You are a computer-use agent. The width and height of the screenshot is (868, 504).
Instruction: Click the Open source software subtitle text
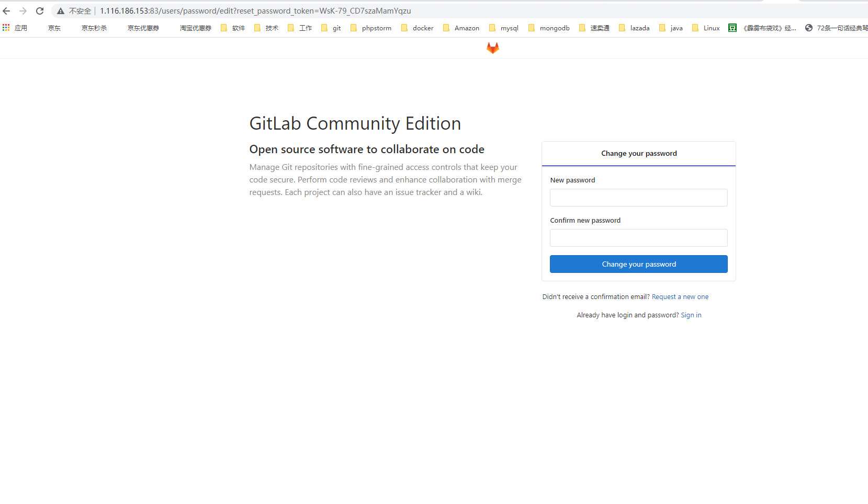click(x=367, y=150)
